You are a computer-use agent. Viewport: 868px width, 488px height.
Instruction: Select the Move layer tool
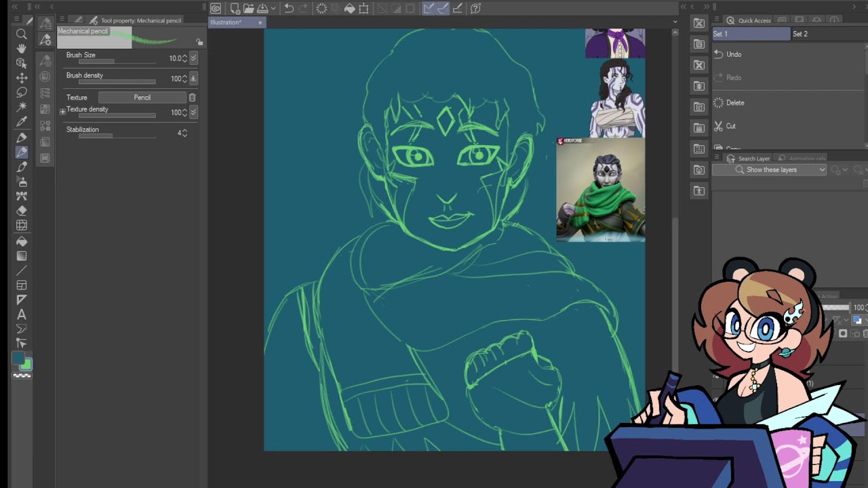(x=22, y=78)
